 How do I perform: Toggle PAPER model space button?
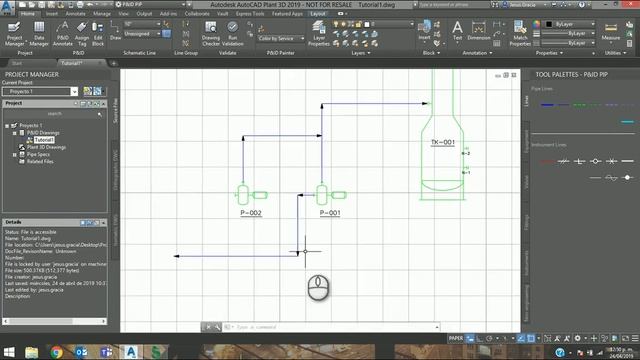click(x=456, y=338)
